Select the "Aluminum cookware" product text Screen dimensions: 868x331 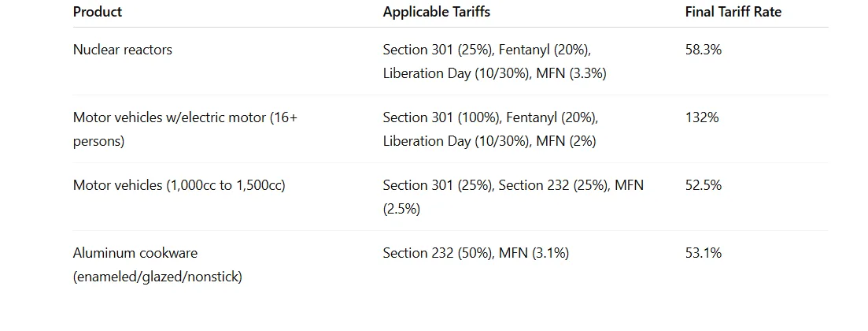pyautogui.click(x=135, y=253)
